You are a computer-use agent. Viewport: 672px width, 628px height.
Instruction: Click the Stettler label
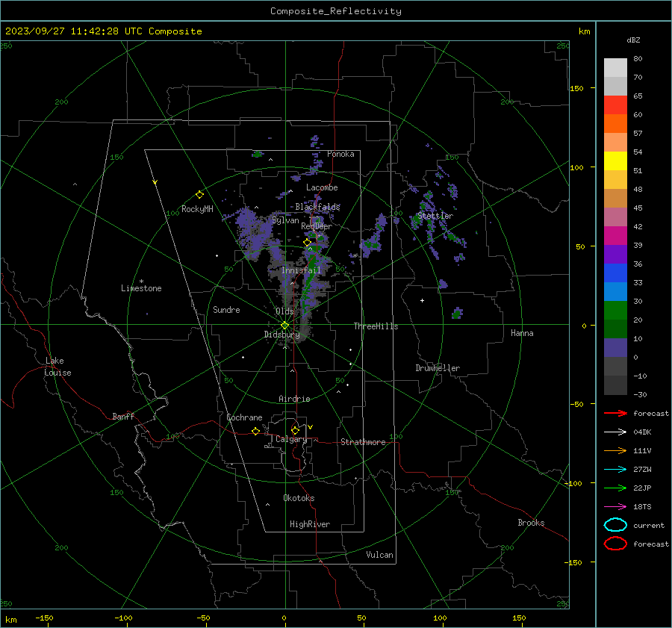pos(435,216)
